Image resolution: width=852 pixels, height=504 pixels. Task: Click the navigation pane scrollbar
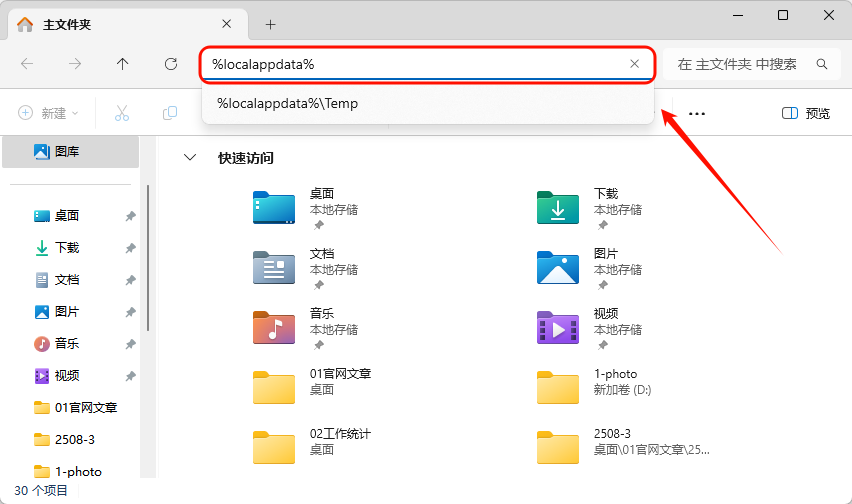pos(148,260)
